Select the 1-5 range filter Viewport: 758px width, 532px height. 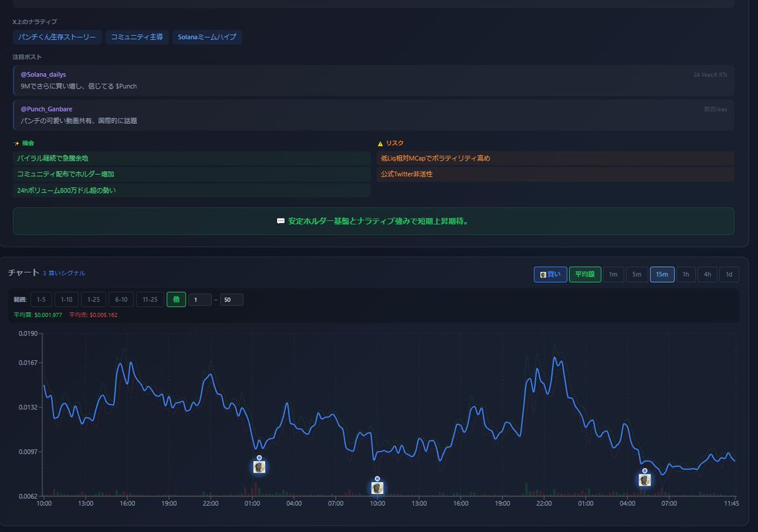click(40, 300)
